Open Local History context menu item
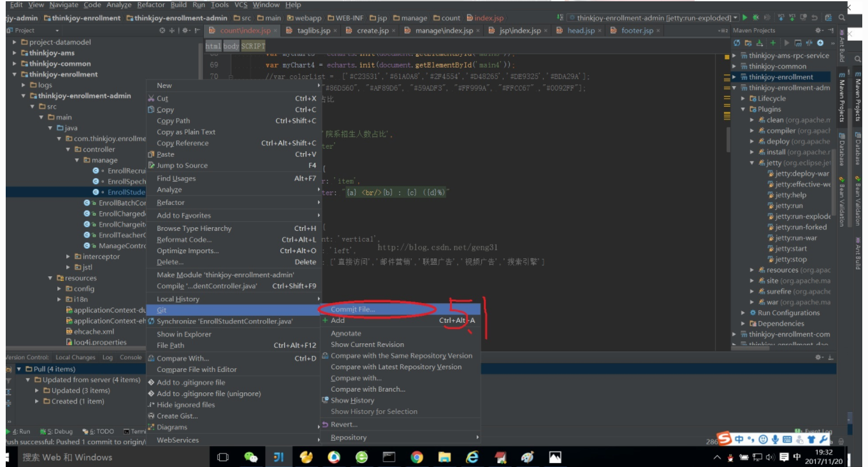The height and width of the screenshot is (467, 868). (234, 299)
